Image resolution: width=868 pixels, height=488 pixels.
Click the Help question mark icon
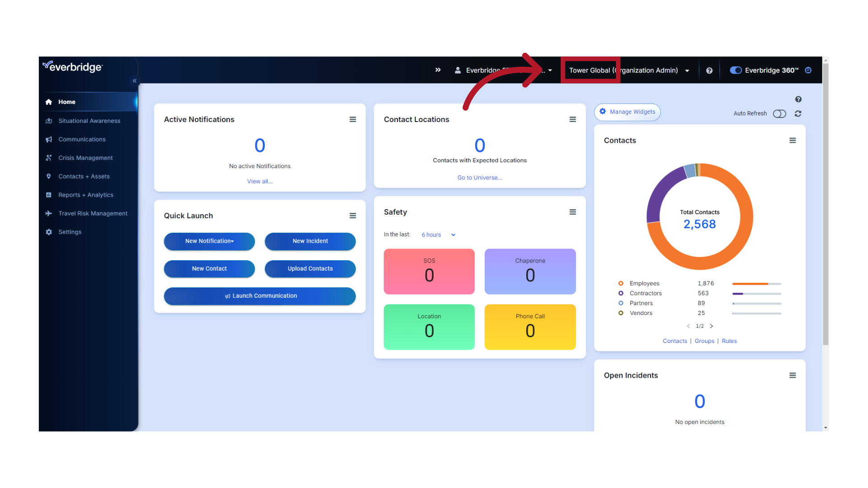tap(709, 70)
